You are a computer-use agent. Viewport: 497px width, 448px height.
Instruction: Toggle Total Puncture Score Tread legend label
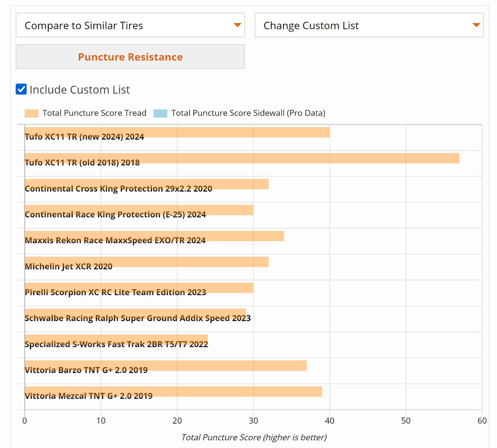click(x=94, y=113)
